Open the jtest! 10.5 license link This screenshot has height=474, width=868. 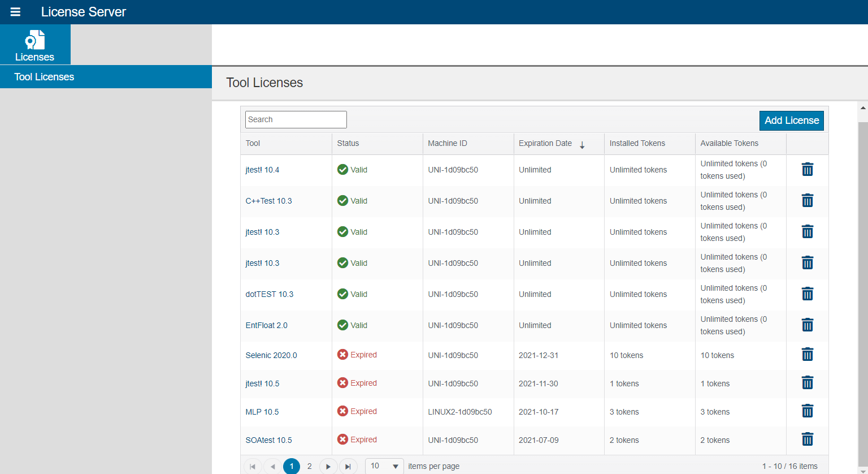tap(262, 383)
